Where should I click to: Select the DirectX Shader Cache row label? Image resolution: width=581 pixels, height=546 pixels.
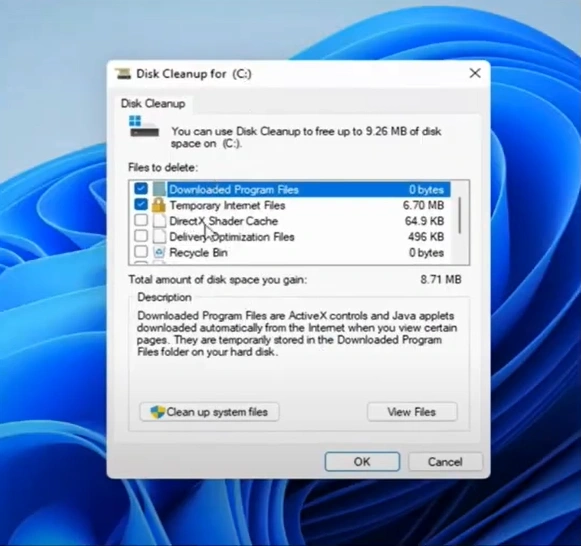[223, 221]
